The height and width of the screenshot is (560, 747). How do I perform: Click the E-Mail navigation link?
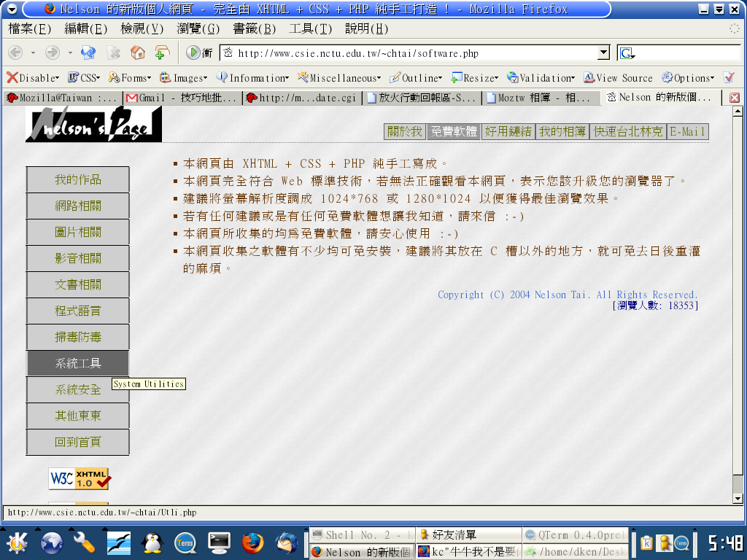[687, 131]
